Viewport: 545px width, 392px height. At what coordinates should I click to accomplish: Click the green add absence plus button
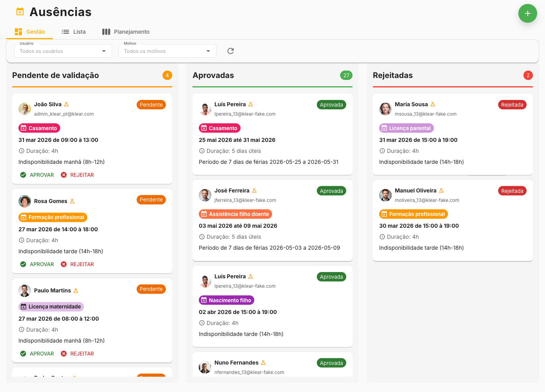pos(527,13)
